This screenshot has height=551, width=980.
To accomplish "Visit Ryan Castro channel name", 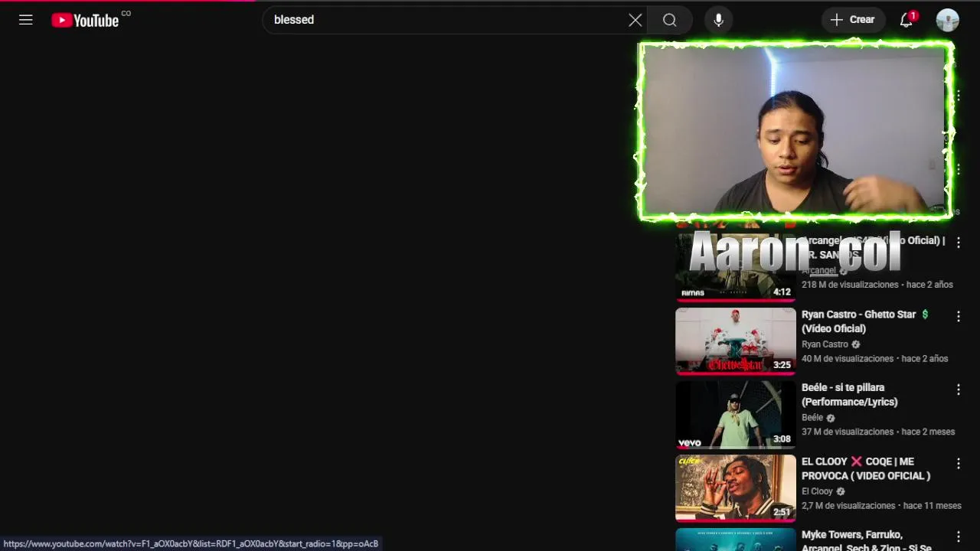I will point(825,344).
